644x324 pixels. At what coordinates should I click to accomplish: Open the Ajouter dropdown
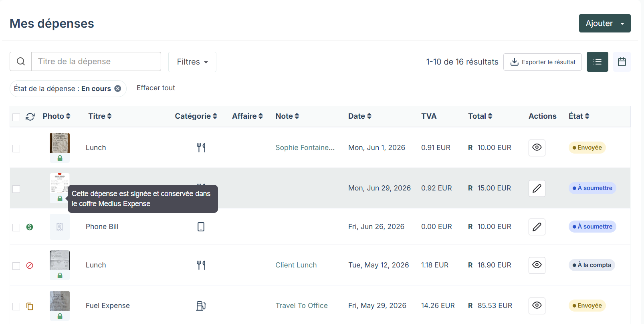point(605,23)
